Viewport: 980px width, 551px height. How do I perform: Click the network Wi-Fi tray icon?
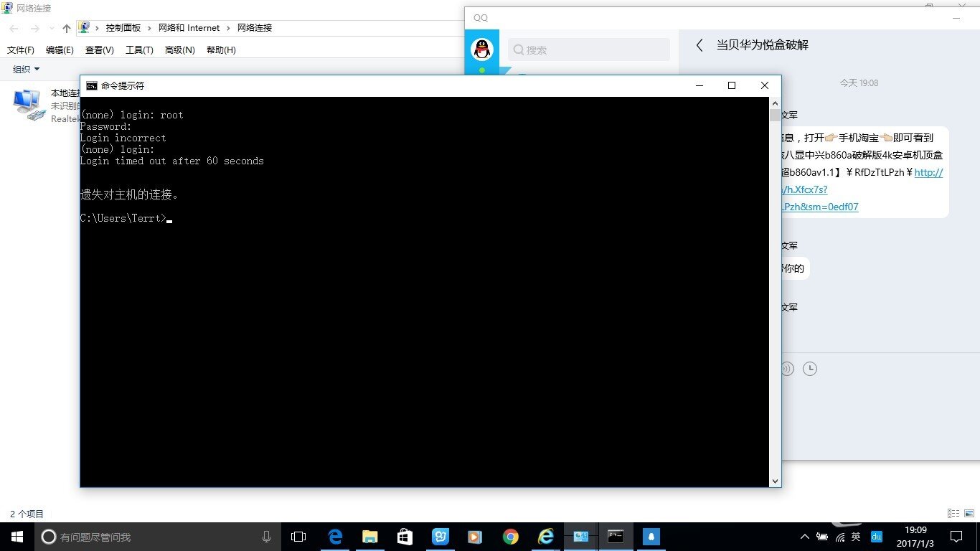839,537
